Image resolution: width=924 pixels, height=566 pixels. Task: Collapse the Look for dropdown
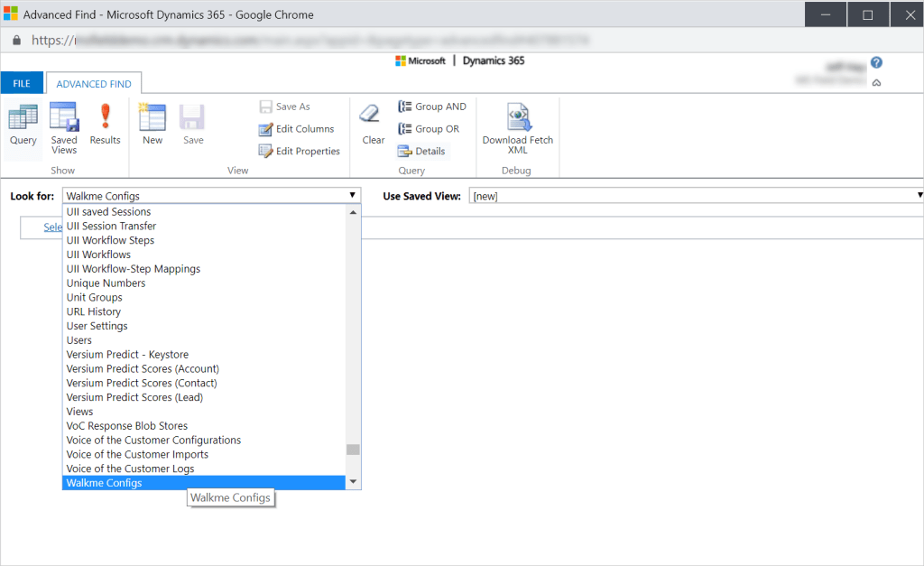pos(353,196)
